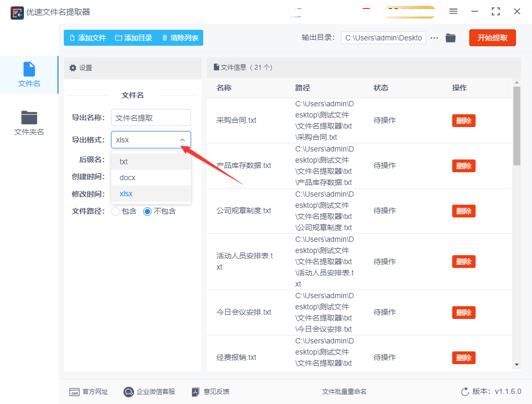Maximize the application window

496,12
